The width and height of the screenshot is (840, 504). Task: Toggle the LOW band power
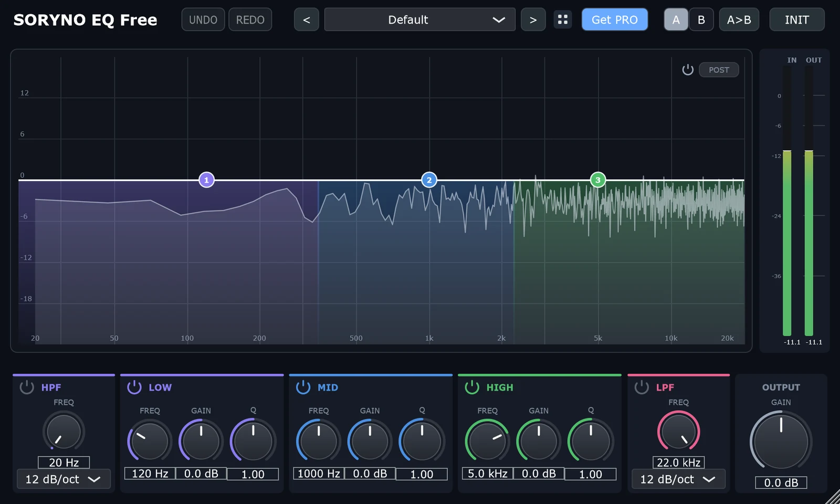tap(134, 387)
